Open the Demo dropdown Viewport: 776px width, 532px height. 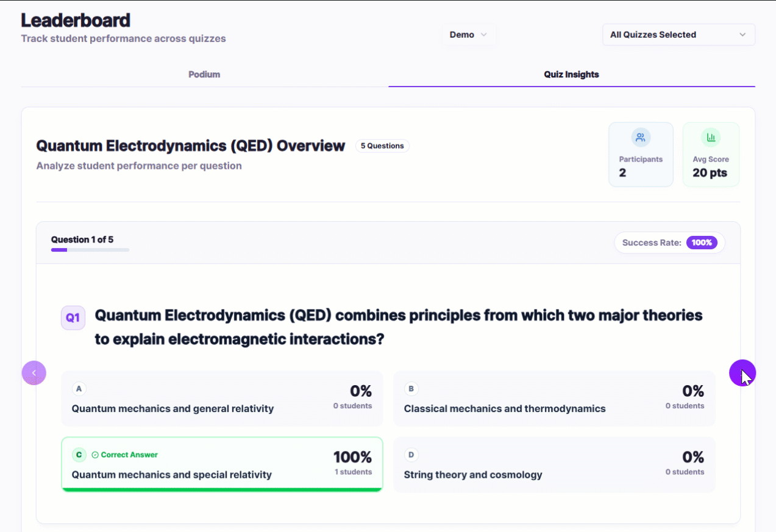click(x=468, y=35)
